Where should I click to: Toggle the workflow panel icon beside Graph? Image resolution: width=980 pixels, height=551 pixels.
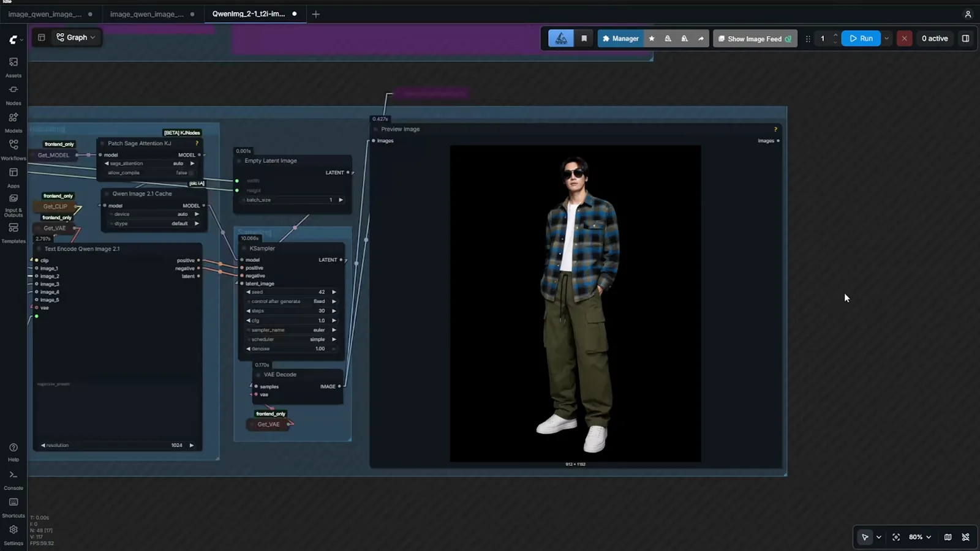(x=41, y=37)
